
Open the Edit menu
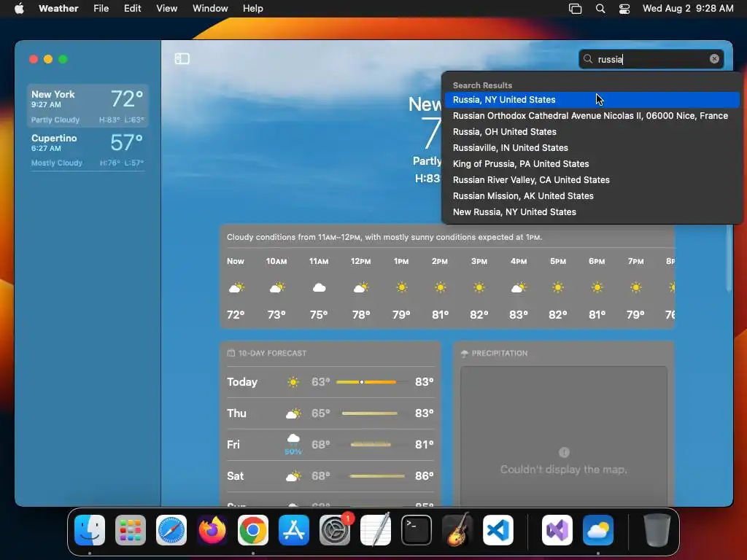pos(133,9)
